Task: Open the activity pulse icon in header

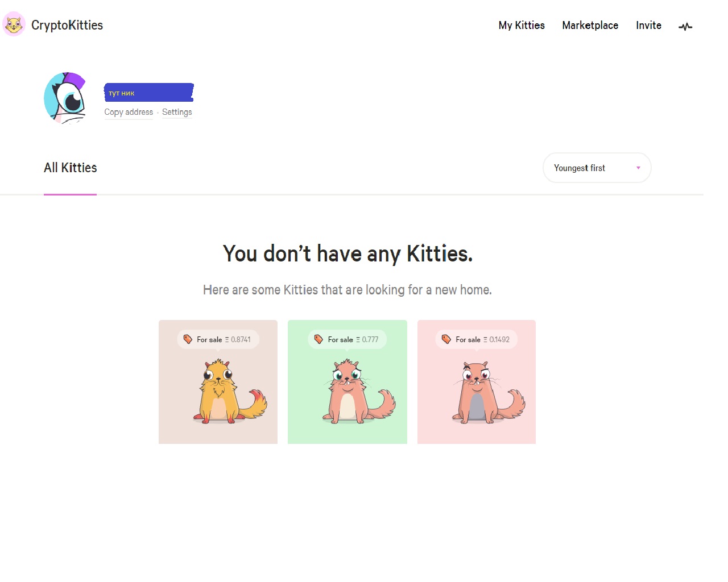Action: point(685,26)
